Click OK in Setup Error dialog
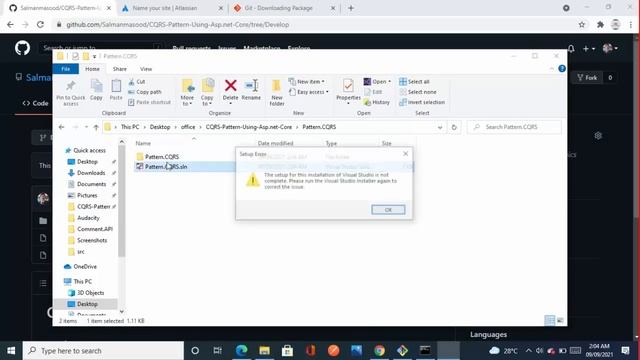Viewport: 640px width, 360px height. [388, 209]
